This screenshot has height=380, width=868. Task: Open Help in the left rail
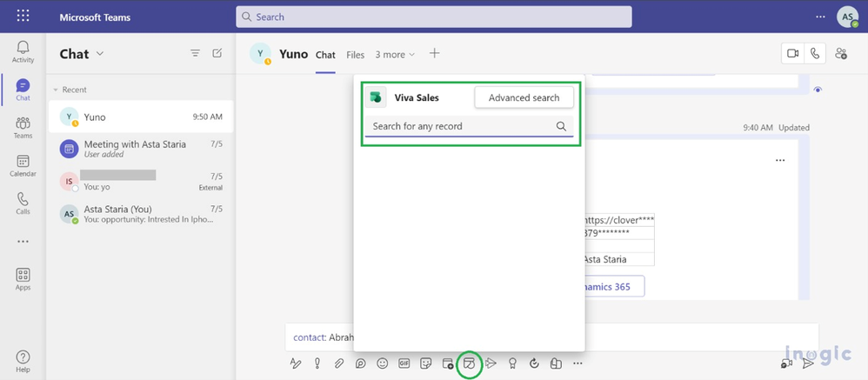point(23,362)
